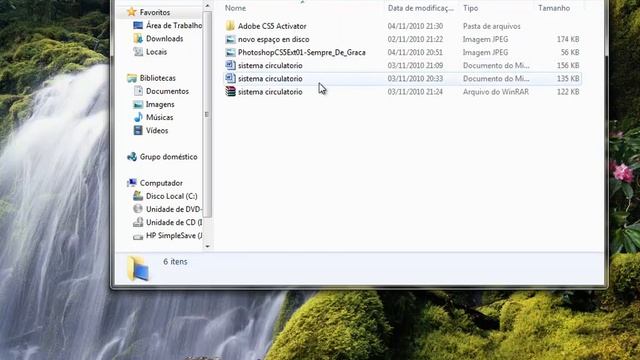Click the Área de Trabalho icon in sidebar
Image resolution: width=640 pixels, height=360 pixels.
pyautogui.click(x=138, y=25)
